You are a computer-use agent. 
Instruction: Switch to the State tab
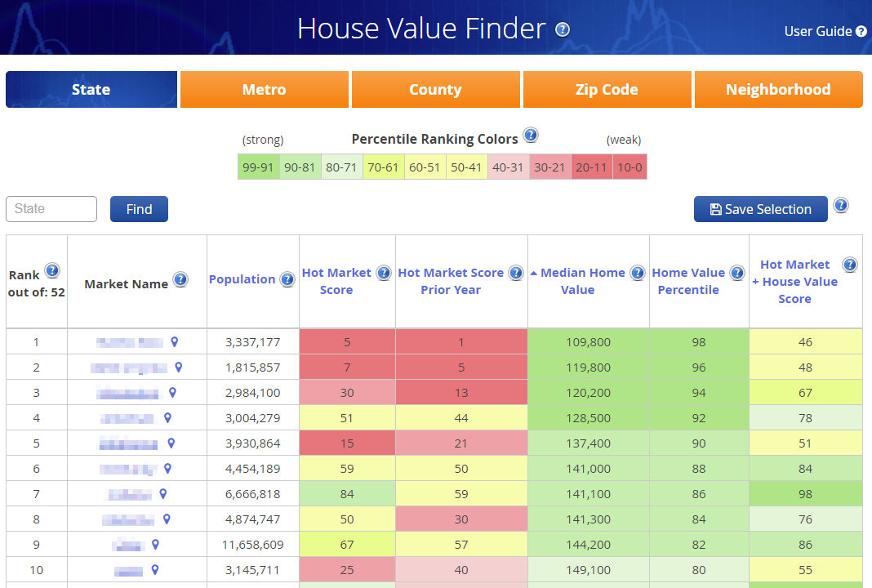(x=91, y=90)
